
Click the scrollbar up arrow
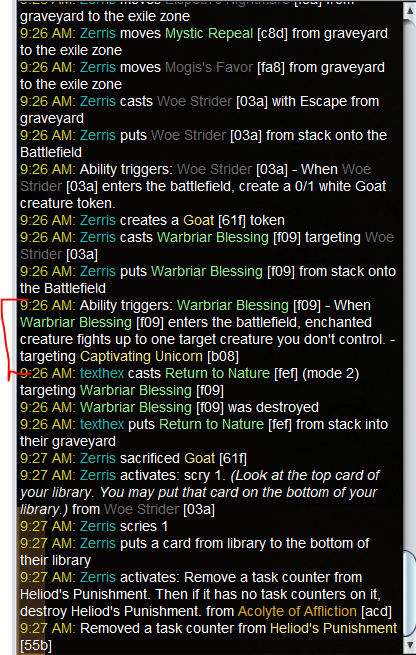[x=410, y=11]
